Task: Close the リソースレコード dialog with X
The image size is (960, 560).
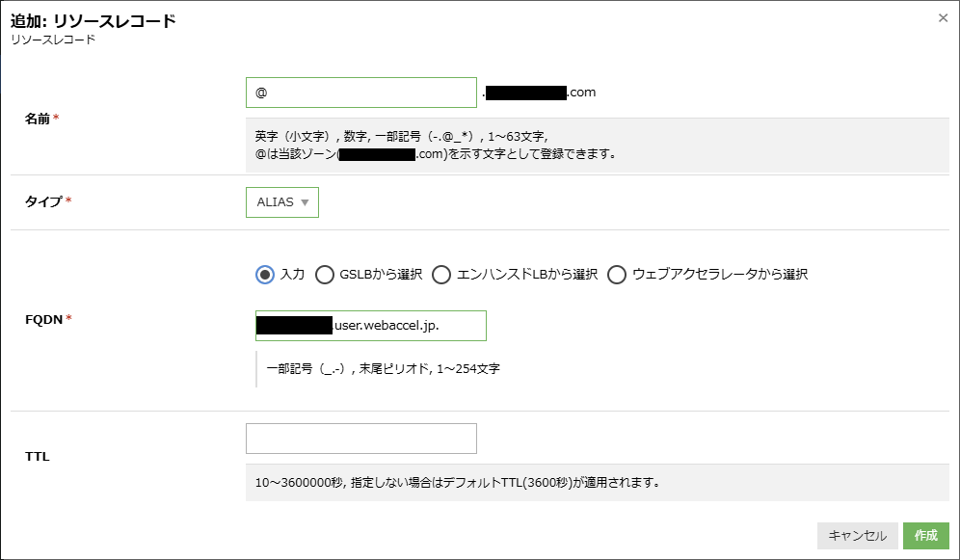Action: pyautogui.click(x=943, y=17)
